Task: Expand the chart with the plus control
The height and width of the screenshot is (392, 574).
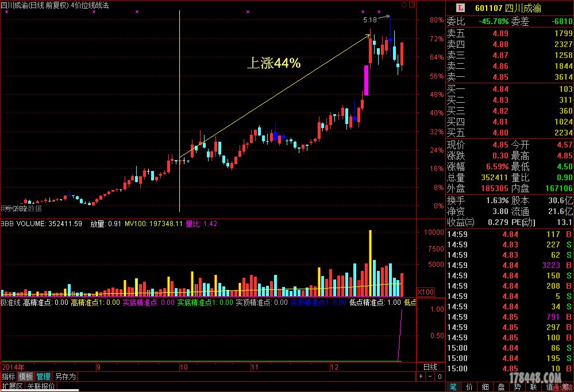Action: click(x=420, y=377)
